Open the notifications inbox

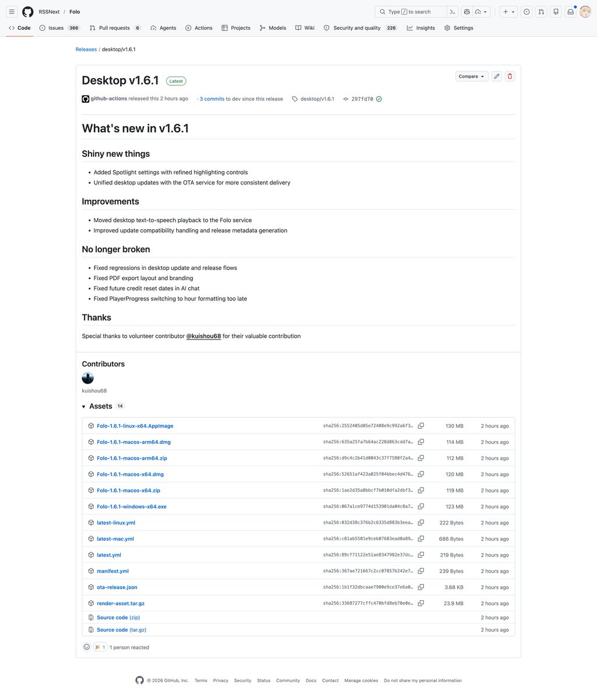(x=570, y=12)
